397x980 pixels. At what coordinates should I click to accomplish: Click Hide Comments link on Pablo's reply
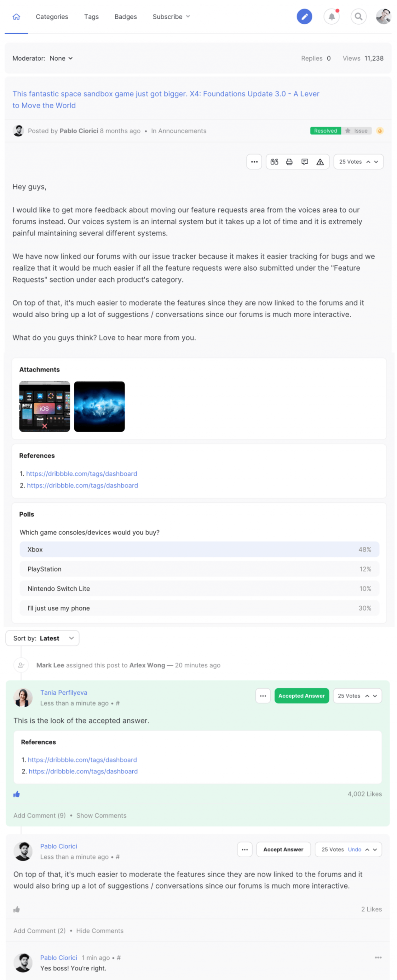point(100,930)
